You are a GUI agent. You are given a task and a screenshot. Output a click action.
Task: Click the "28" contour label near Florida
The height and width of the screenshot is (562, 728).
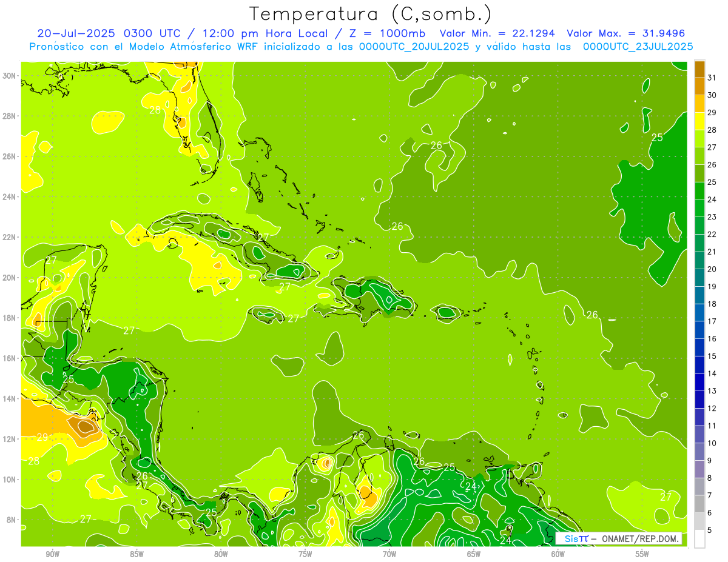[155, 110]
